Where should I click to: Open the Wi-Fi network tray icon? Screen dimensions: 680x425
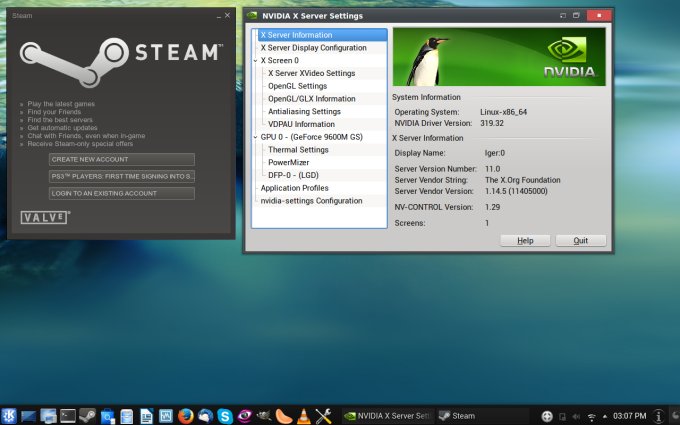pyautogui.click(x=591, y=417)
